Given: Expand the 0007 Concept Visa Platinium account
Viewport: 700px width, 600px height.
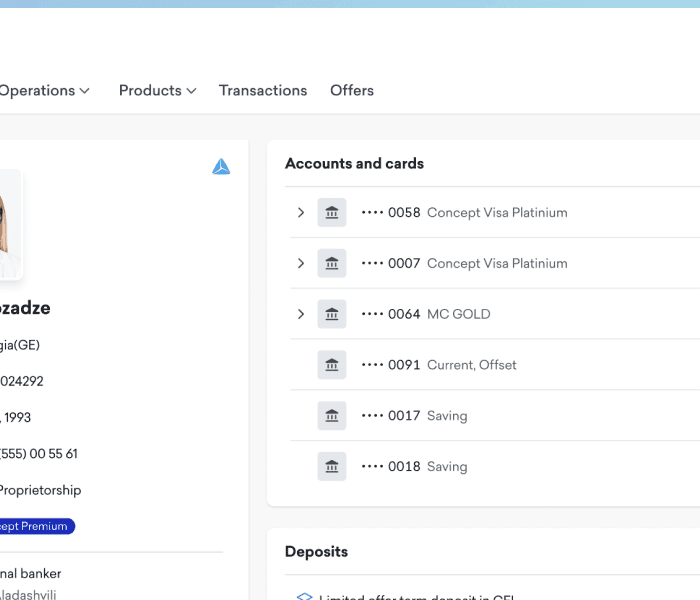Looking at the screenshot, I should pyautogui.click(x=301, y=263).
